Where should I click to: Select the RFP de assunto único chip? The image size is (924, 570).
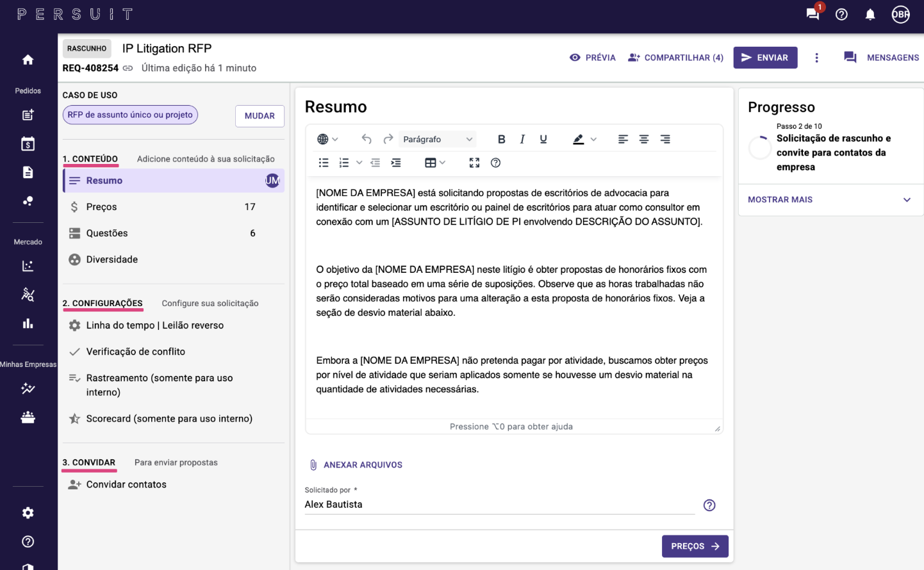130,115
